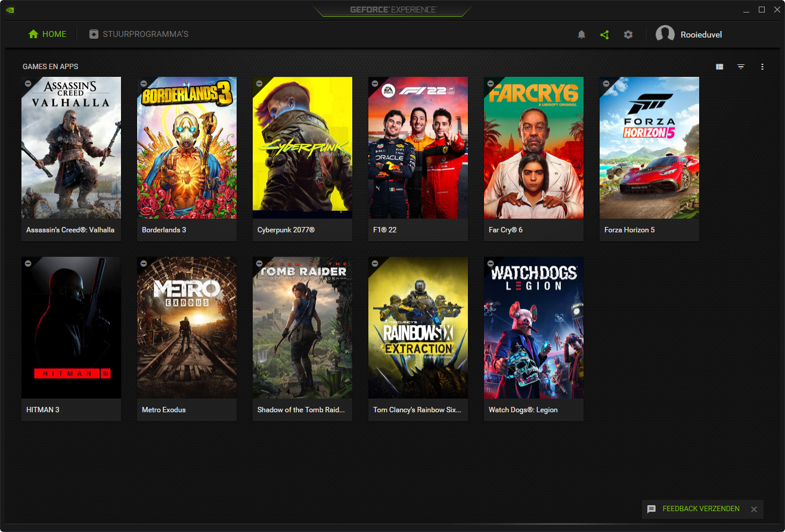
Task: Click the "Metro Exodus" title label
Action: point(164,410)
